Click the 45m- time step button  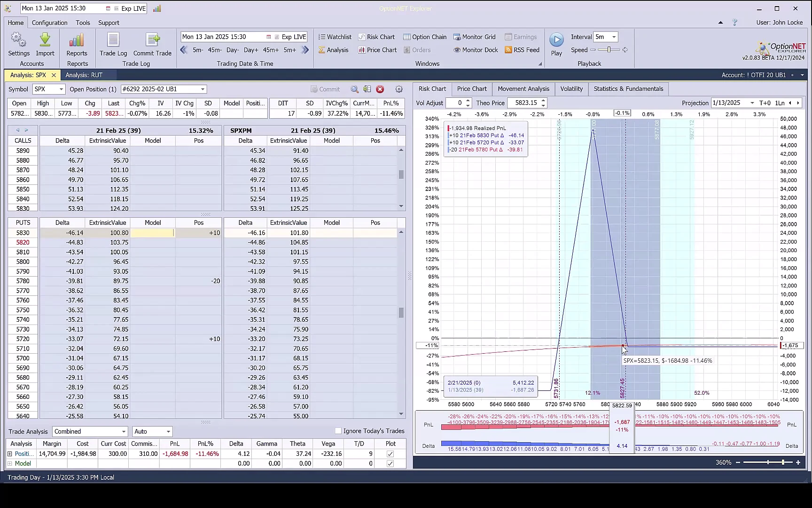pyautogui.click(x=215, y=50)
